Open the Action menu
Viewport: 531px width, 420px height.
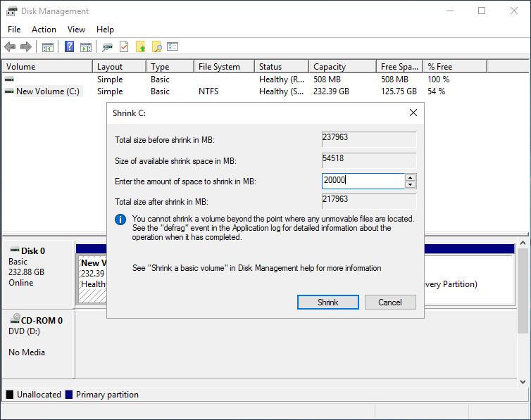point(44,30)
